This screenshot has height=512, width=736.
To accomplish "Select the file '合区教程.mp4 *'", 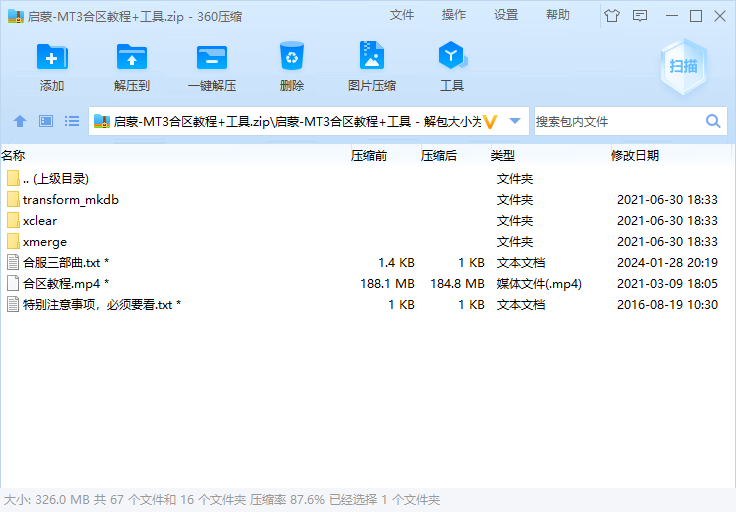I will point(66,284).
